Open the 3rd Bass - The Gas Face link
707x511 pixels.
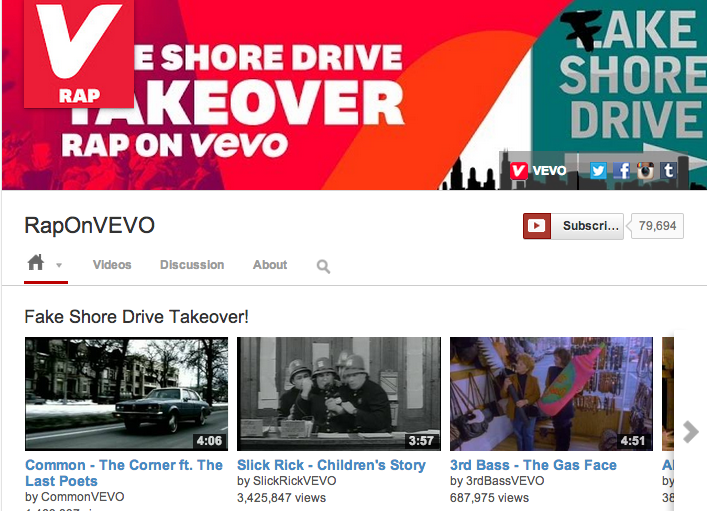click(x=533, y=465)
